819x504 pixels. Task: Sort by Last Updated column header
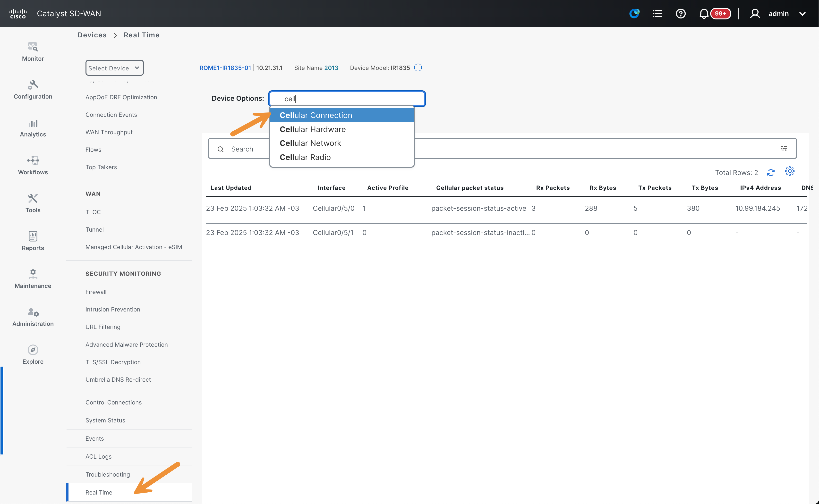pos(231,188)
